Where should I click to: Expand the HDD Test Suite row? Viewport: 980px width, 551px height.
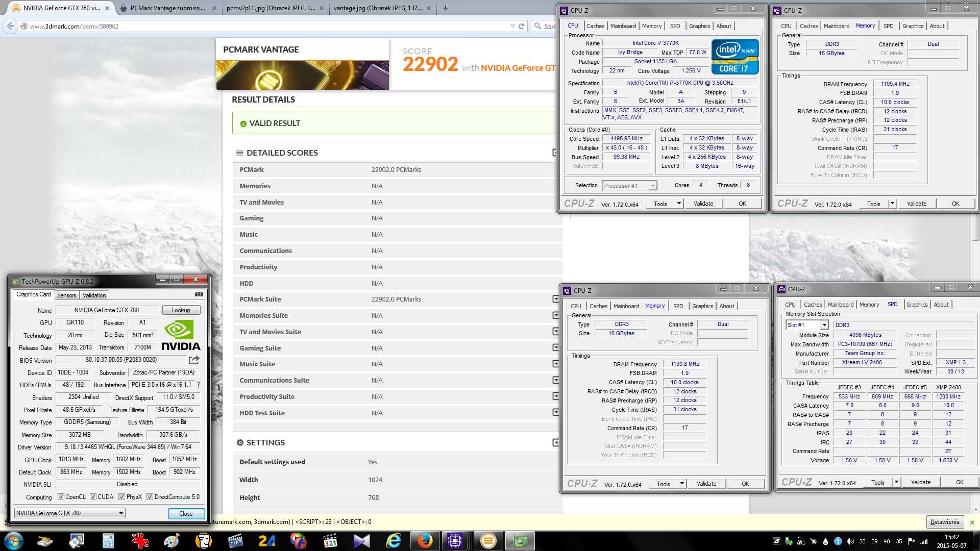click(x=556, y=413)
